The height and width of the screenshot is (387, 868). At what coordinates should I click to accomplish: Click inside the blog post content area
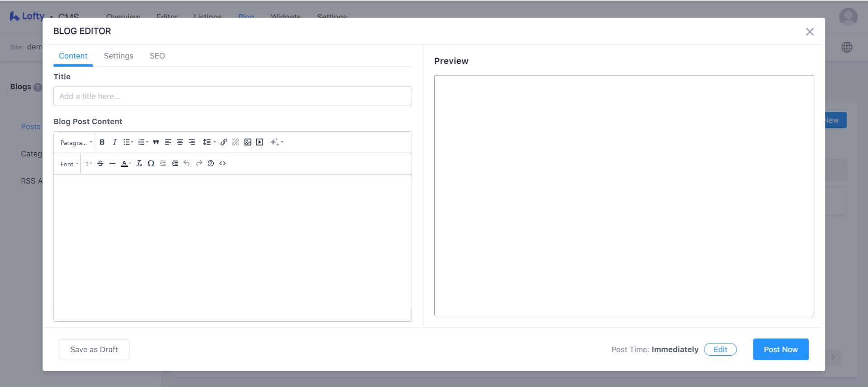click(233, 247)
